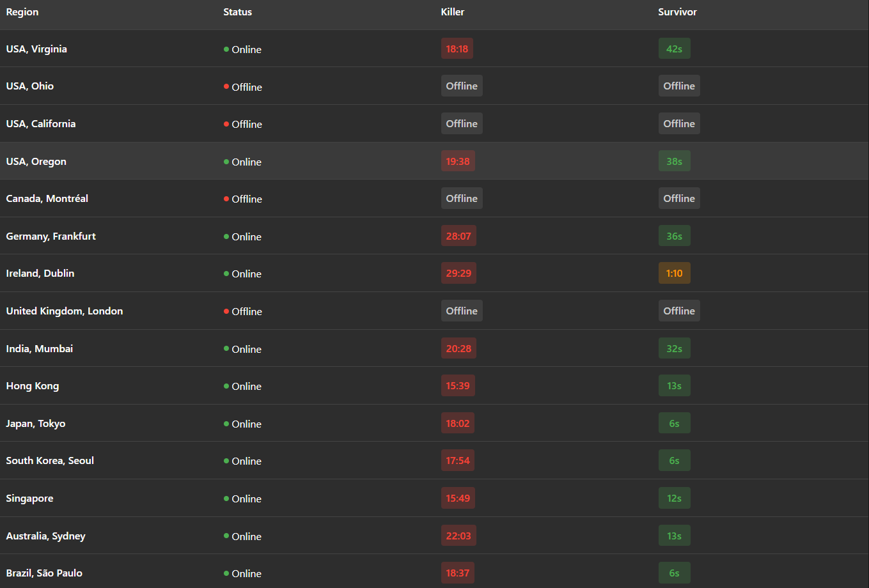Click Survivor queue time 32s for Mumbai
This screenshot has height=588, width=869.
(x=675, y=348)
